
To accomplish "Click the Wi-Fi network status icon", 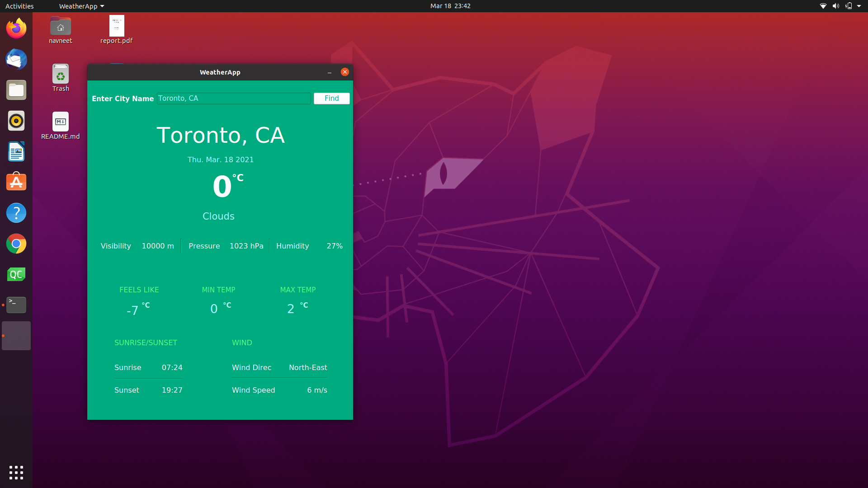I will tap(823, 6).
